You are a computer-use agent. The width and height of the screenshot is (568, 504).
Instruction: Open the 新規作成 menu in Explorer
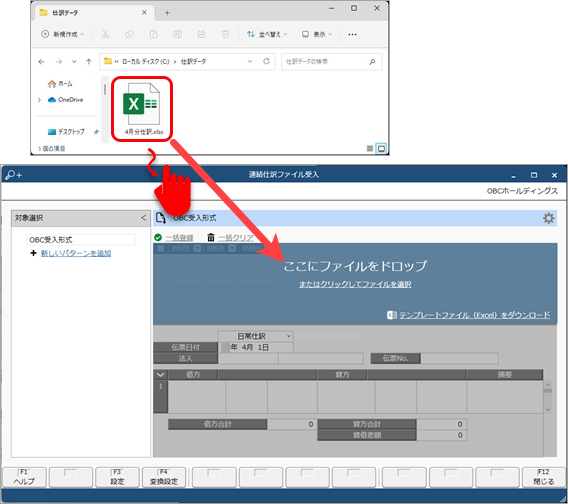click(x=62, y=34)
